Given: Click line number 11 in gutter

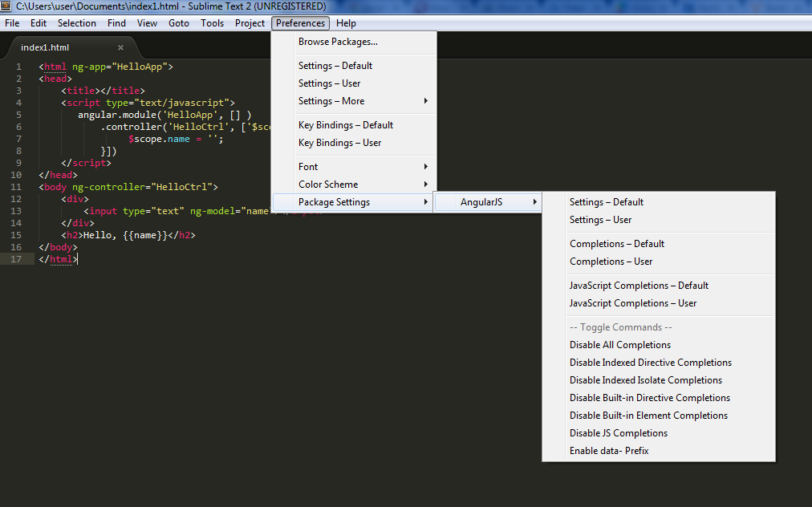Looking at the screenshot, I should point(16,187).
